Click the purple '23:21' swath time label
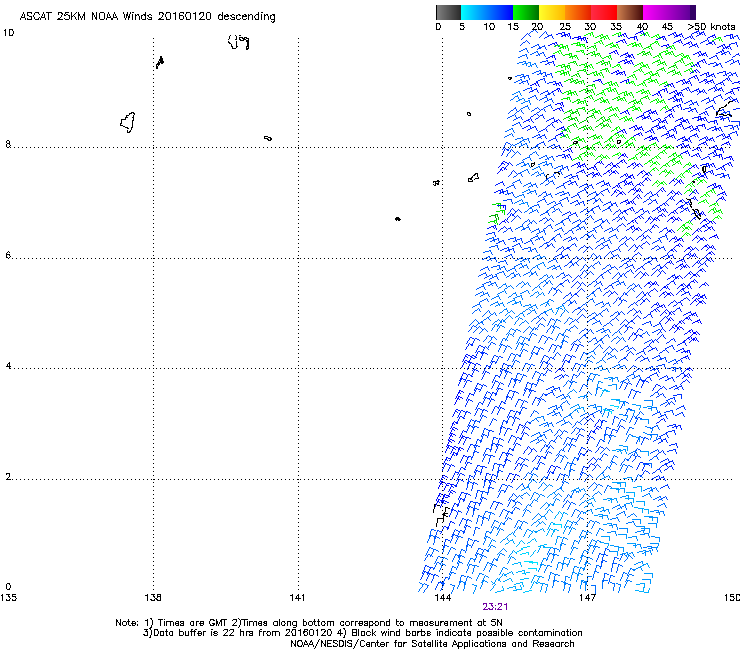This screenshot has width=740, height=650. pos(495,607)
